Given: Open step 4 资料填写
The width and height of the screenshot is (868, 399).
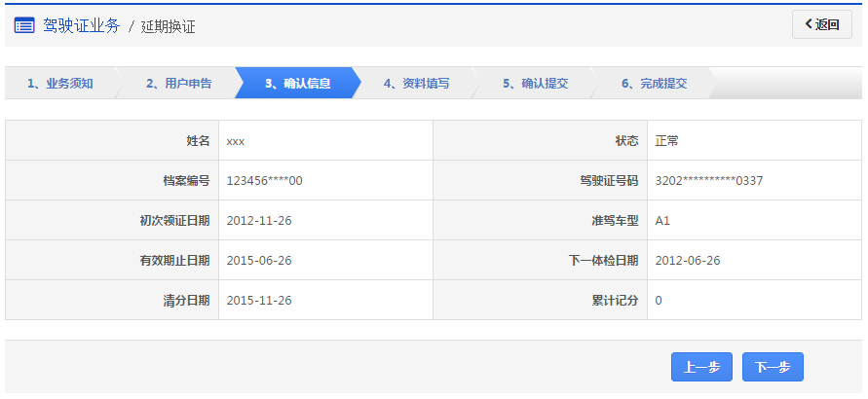Looking at the screenshot, I should [416, 84].
